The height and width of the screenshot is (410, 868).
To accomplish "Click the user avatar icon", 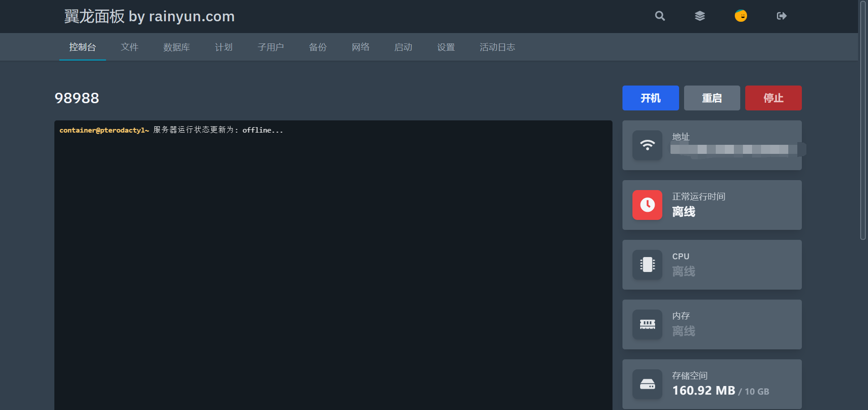I will pyautogui.click(x=741, y=16).
